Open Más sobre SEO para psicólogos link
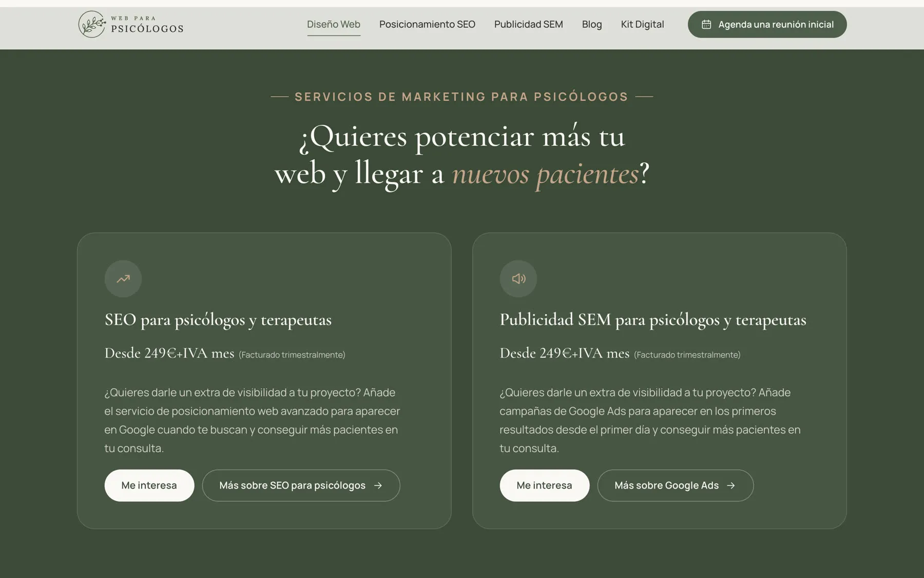924x578 pixels. click(x=301, y=486)
